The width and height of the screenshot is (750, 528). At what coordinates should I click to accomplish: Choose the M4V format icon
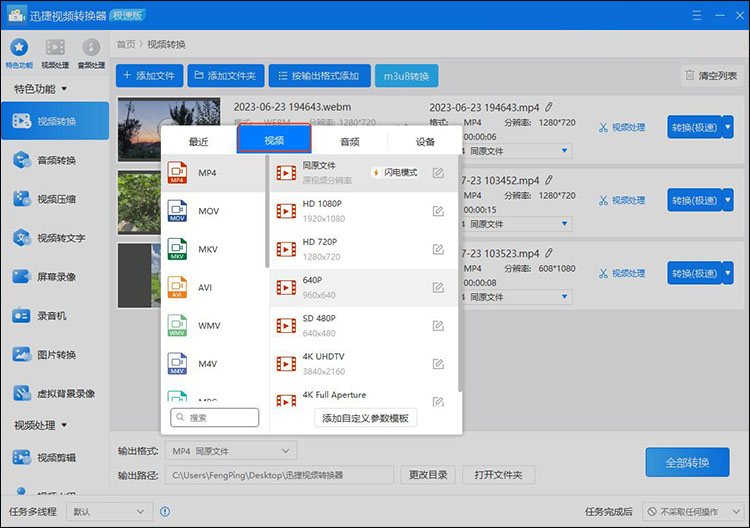177,364
